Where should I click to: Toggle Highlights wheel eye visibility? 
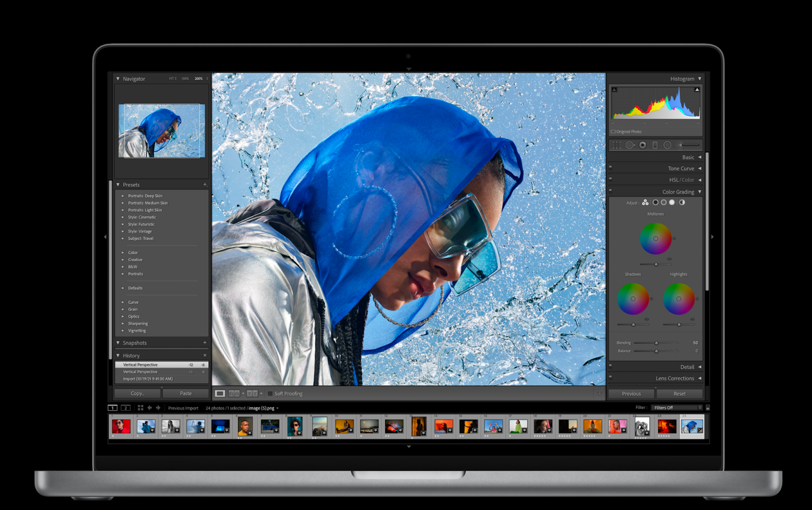(x=692, y=319)
